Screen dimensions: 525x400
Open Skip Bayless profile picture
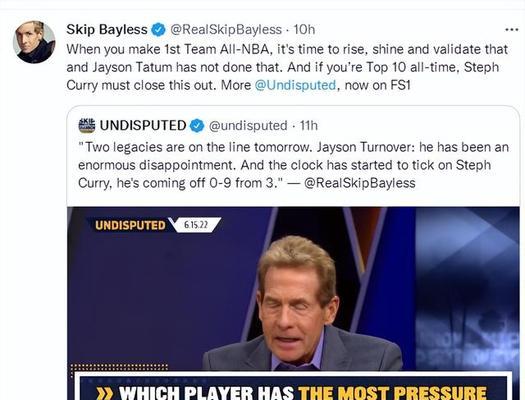34,42
